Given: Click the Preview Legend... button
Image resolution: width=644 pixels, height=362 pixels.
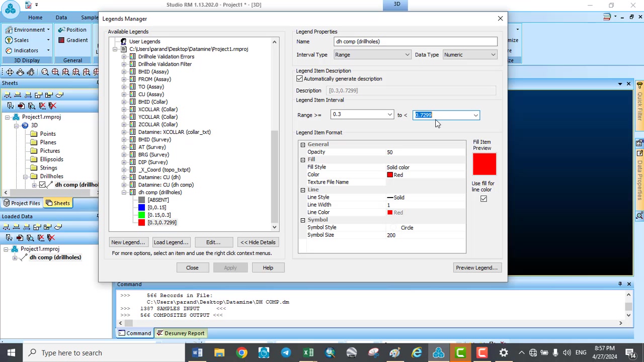Looking at the screenshot, I should pos(476,268).
